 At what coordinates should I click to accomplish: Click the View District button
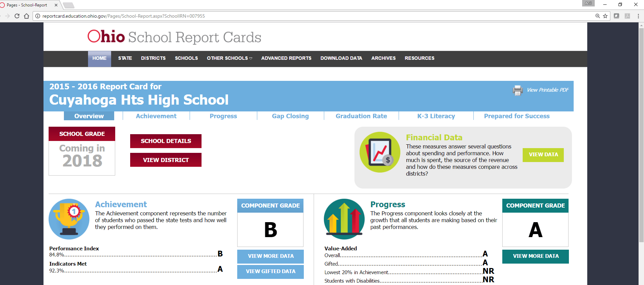[166, 160]
